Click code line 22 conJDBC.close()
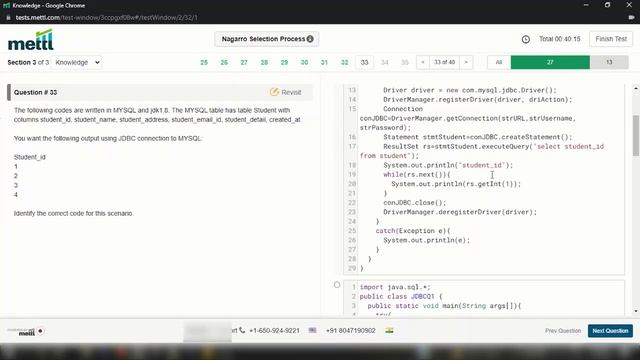The height and width of the screenshot is (360, 640). point(415,202)
